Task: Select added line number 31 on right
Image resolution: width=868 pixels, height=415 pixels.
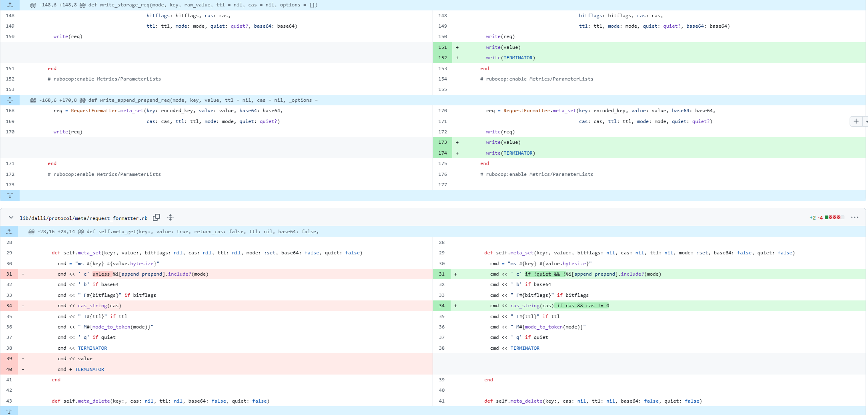Action: click(x=442, y=274)
